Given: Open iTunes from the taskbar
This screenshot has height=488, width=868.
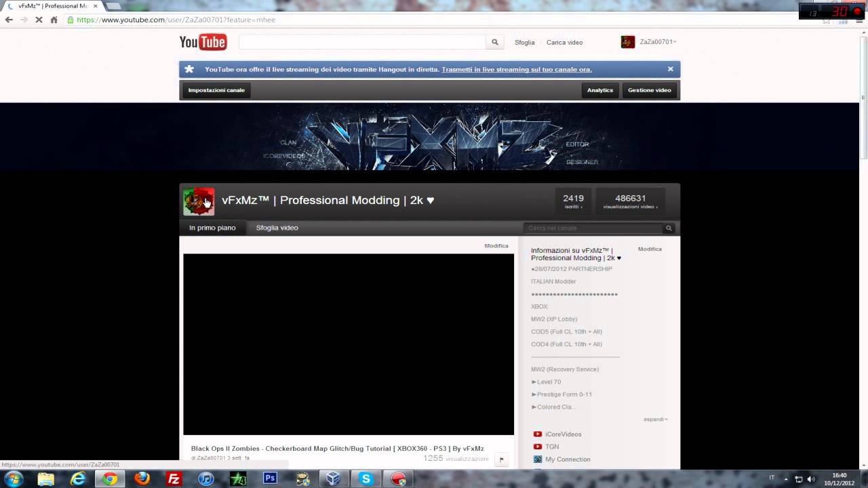Looking at the screenshot, I should (206, 479).
